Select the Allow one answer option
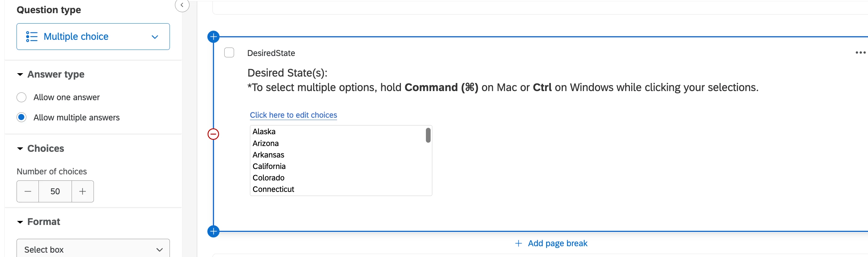868x257 pixels. pyautogui.click(x=22, y=97)
